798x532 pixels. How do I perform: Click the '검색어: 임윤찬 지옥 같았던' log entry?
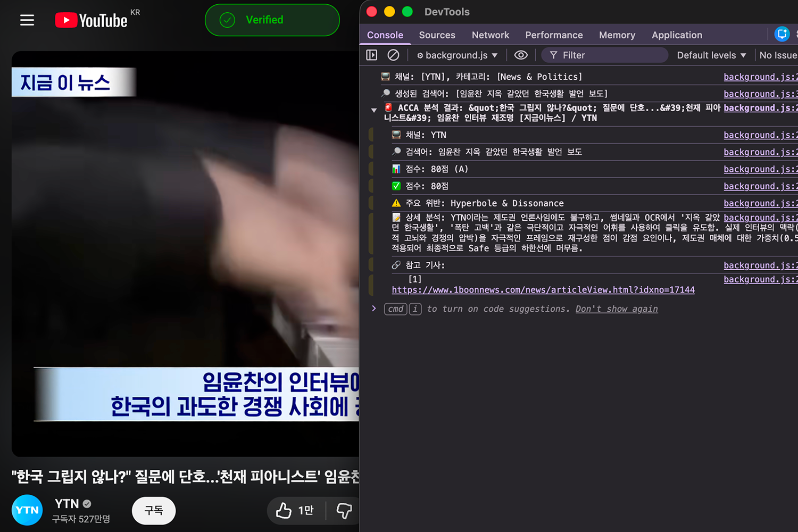pos(494,152)
